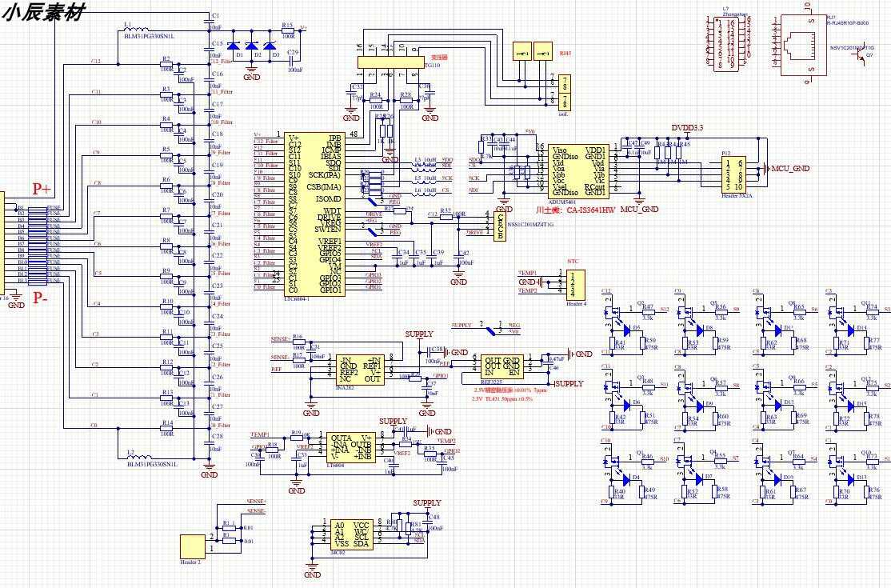This screenshot has width=891, height=588.
Task: Select the Header 5X2A P12 connector
Action: pos(734,175)
